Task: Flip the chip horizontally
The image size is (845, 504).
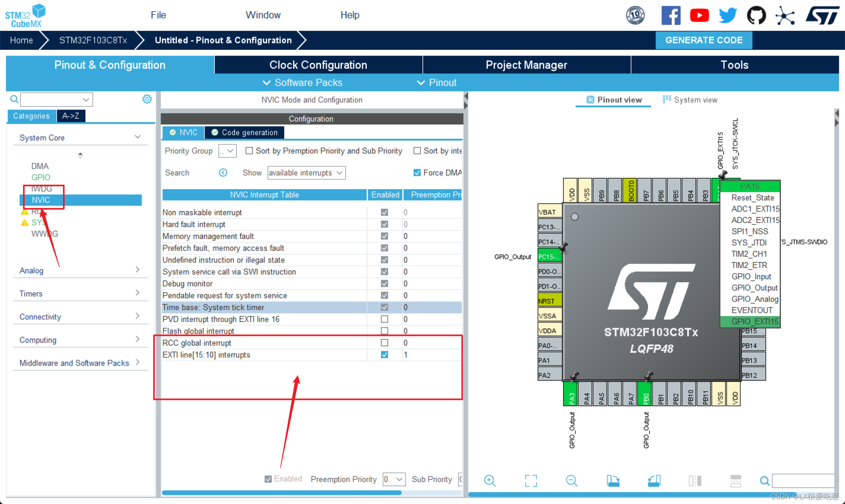Action: point(695,481)
